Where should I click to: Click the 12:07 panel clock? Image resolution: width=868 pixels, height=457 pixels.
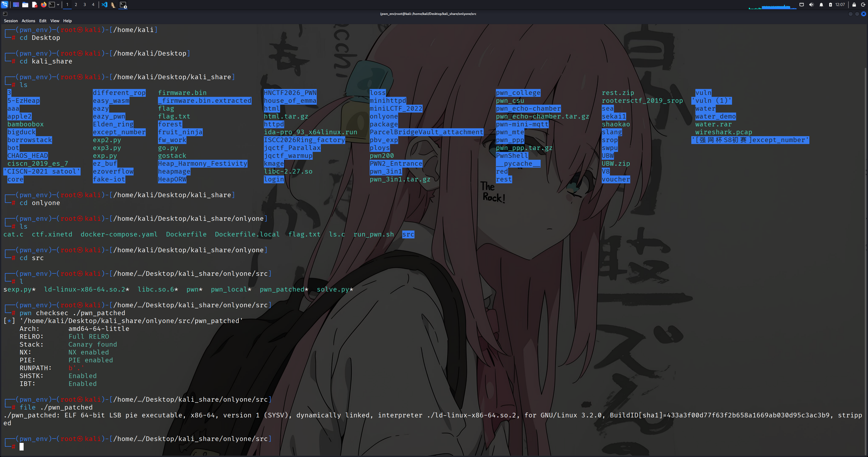tap(840, 5)
